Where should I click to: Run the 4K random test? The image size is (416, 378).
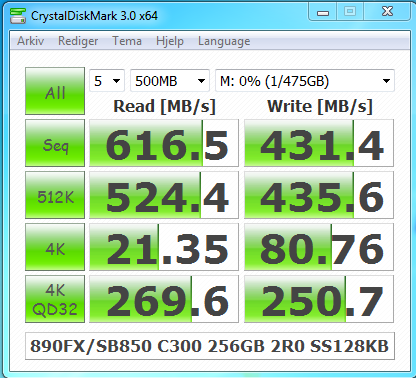[55, 247]
